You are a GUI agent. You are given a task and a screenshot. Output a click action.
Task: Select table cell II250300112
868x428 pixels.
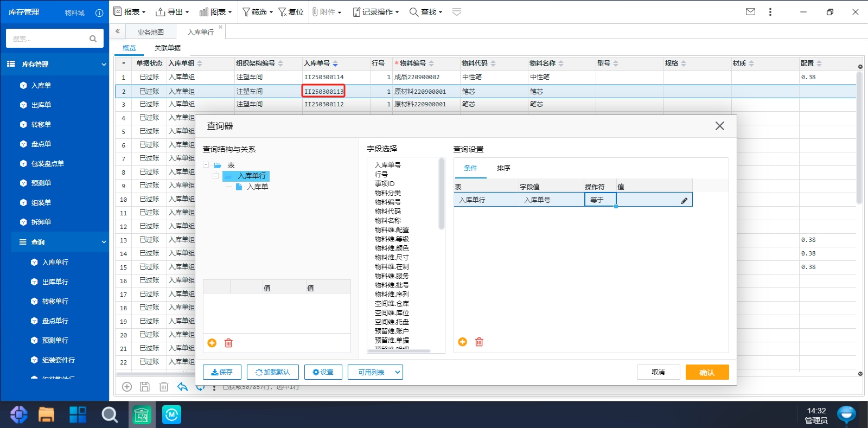pos(324,104)
